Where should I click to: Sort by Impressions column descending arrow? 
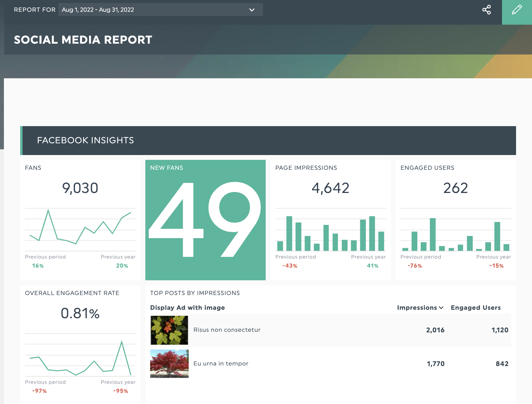click(441, 308)
